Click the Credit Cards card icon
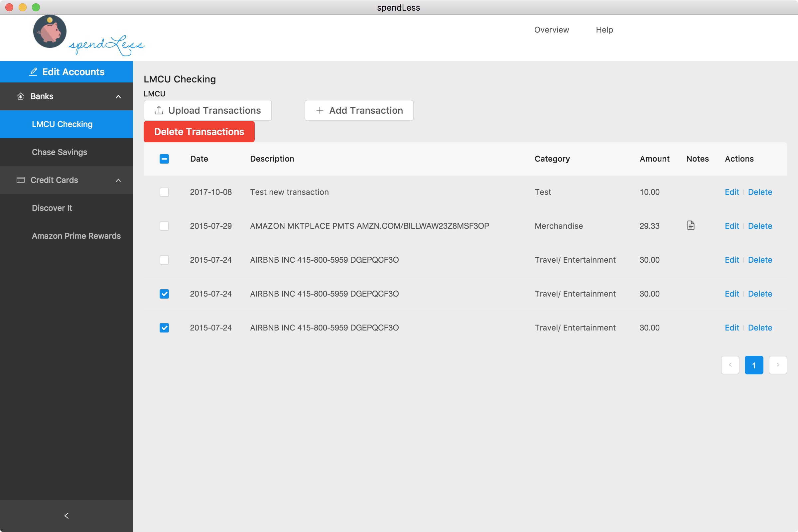This screenshot has height=532, width=798. (21, 180)
